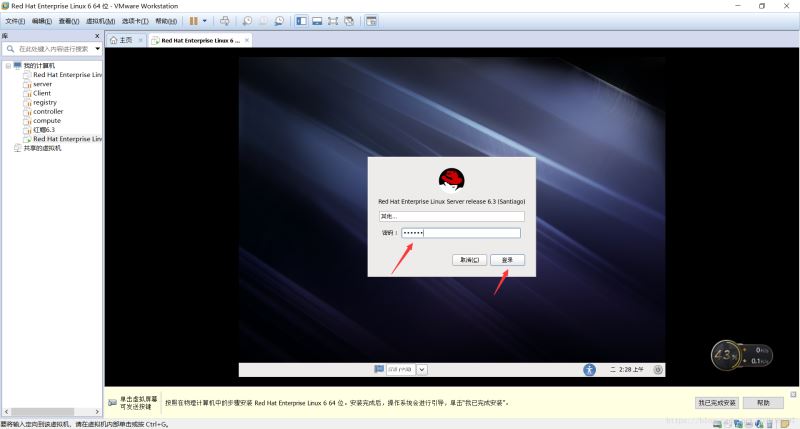Select the controller virtual machine
Viewport: 800px width, 429px height.
point(47,112)
